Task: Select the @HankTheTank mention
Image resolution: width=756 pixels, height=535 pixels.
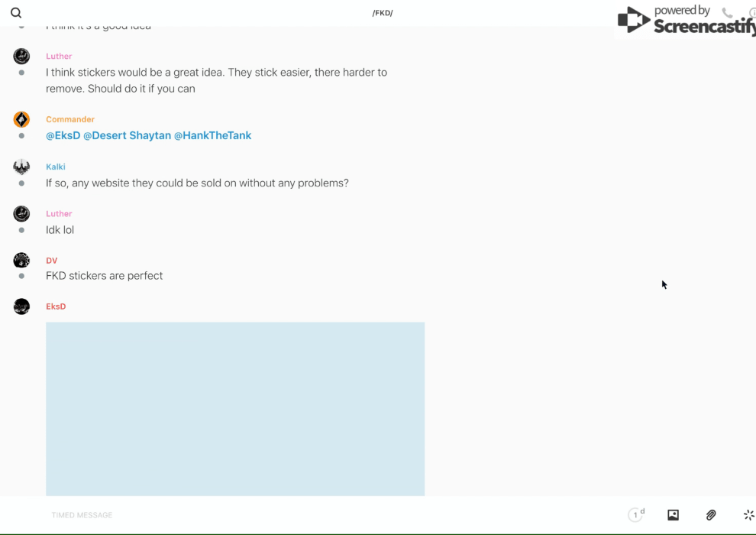Action: tap(212, 135)
